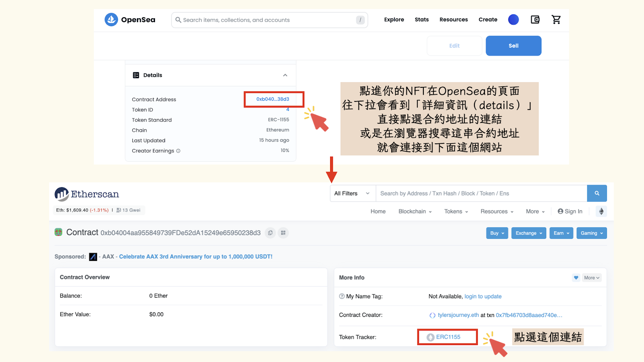Image resolution: width=644 pixels, height=362 pixels.
Task: Focus the OpenSea search items field
Action: click(x=269, y=20)
